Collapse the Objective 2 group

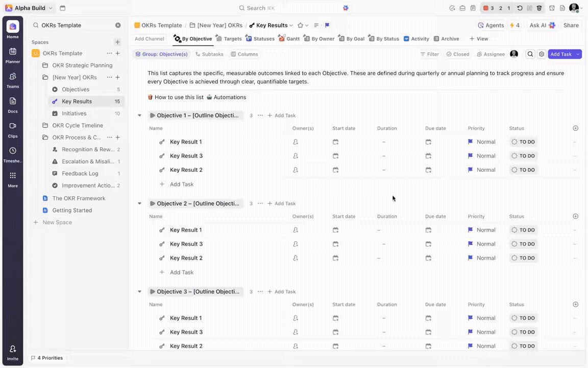[x=139, y=203]
